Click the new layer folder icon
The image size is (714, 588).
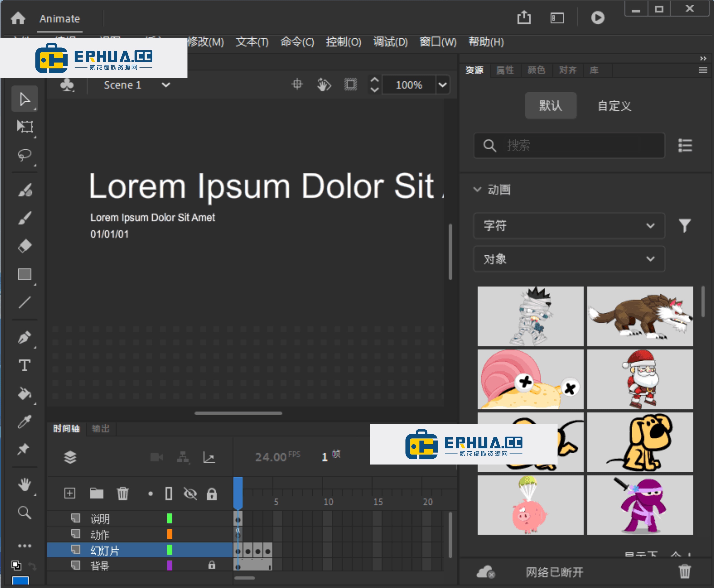[97, 493]
